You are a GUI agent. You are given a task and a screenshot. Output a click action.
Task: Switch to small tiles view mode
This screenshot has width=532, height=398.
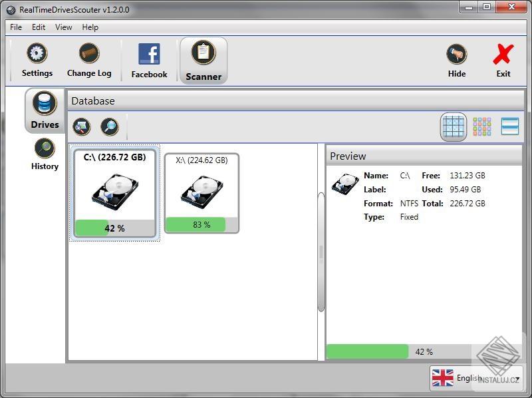481,126
